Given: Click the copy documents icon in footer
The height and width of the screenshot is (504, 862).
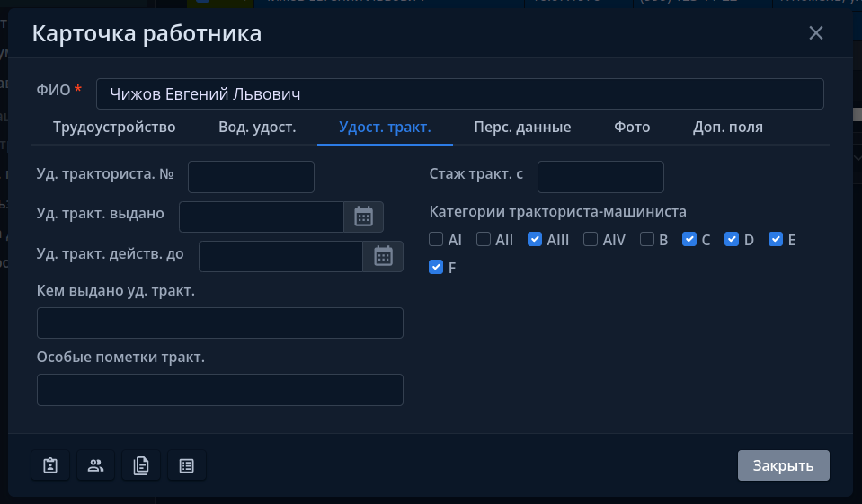Looking at the screenshot, I should [x=141, y=465].
